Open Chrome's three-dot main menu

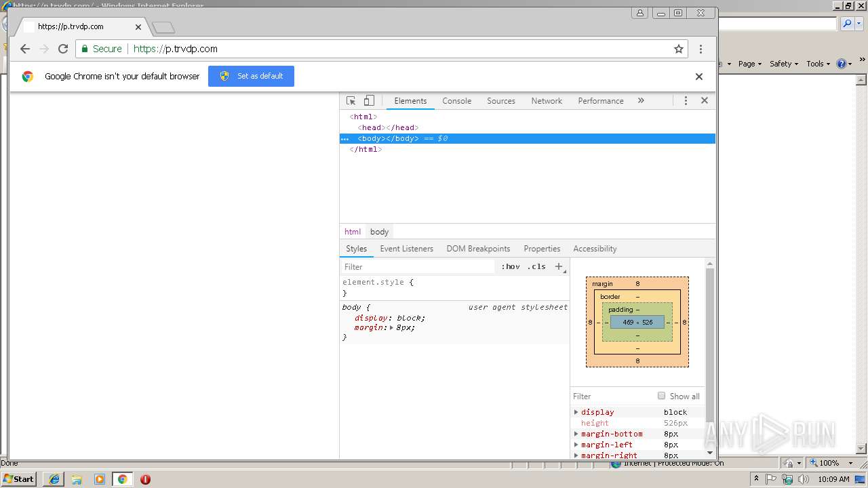701,49
